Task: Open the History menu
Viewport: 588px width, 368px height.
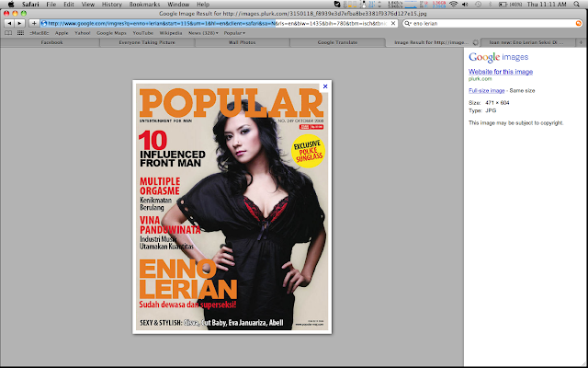Action: tap(112, 5)
